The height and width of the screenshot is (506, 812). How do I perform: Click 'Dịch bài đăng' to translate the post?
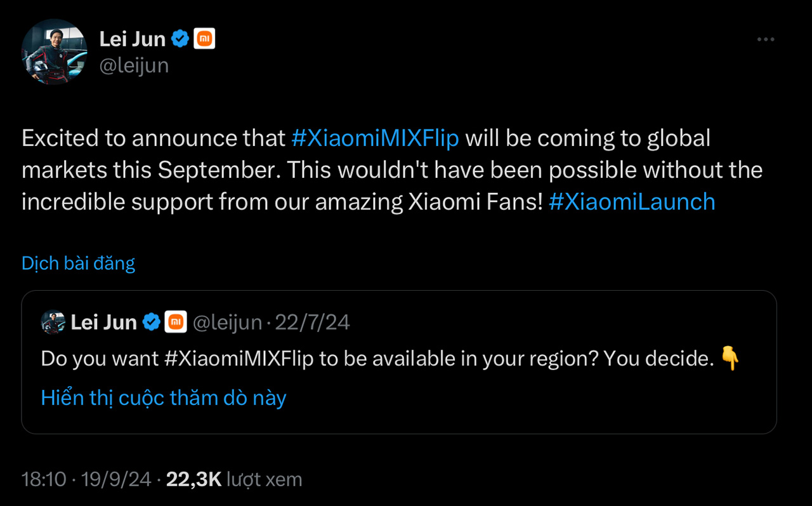[x=78, y=263]
